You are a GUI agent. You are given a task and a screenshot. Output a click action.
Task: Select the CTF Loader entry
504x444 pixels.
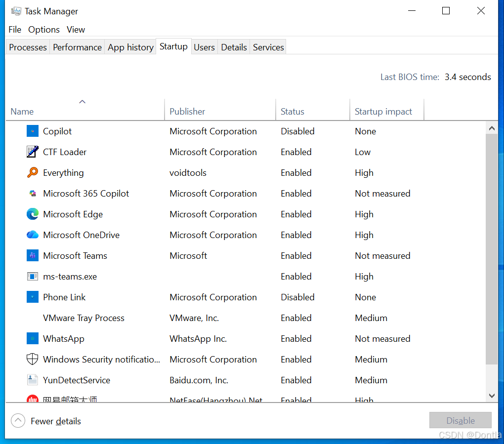[65, 152]
